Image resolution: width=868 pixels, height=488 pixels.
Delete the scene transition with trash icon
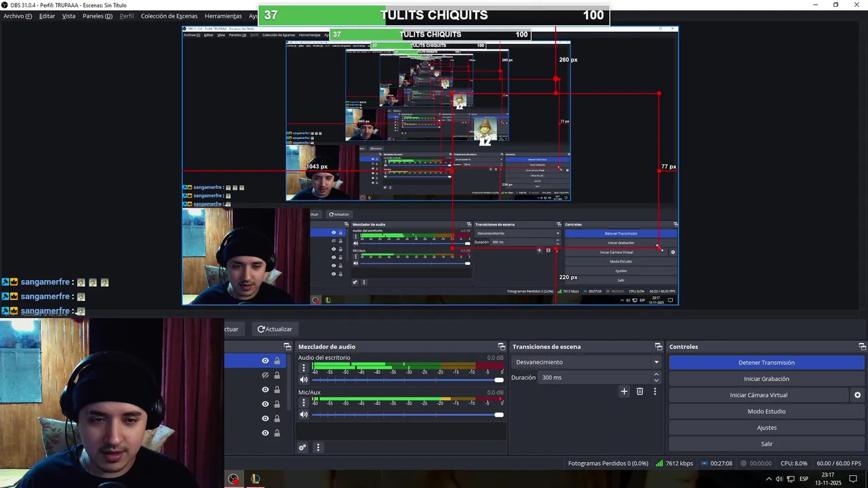click(639, 391)
